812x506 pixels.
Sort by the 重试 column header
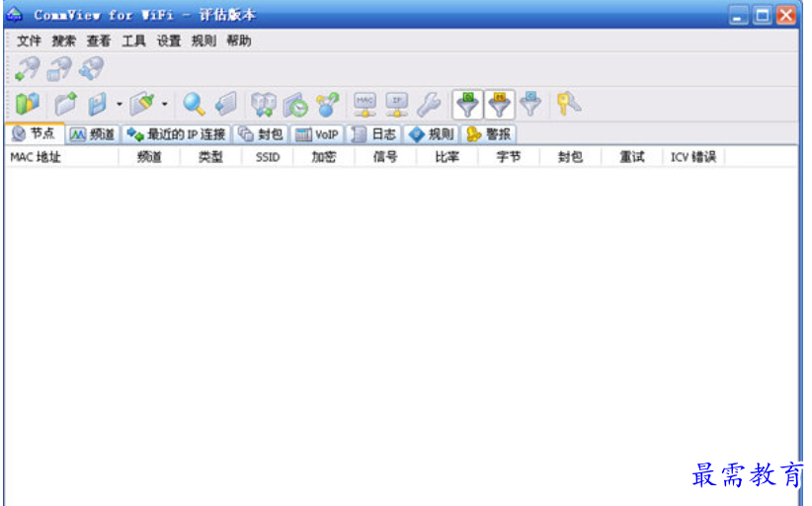pos(632,157)
